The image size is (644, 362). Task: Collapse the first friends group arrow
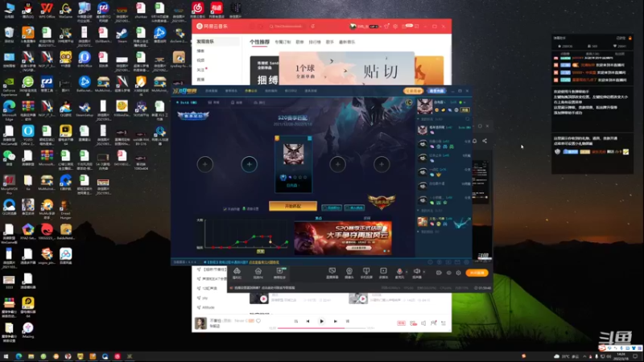419,119
